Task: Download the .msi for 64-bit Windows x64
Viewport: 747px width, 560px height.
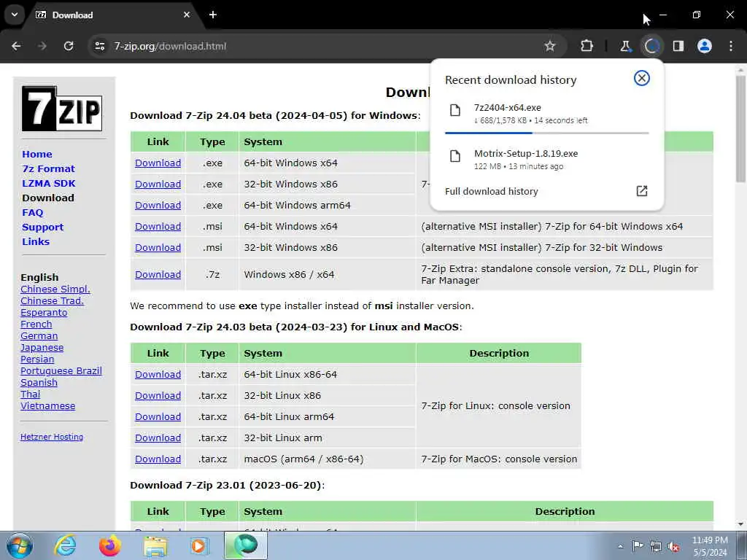Action: tap(158, 226)
